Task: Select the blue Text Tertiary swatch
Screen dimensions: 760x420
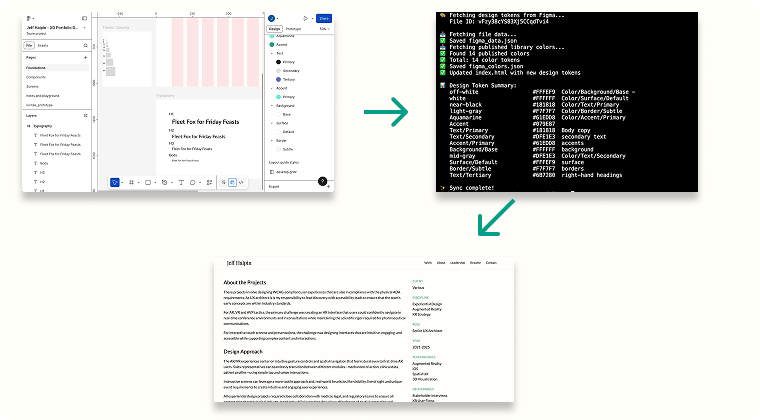Action: (278, 79)
